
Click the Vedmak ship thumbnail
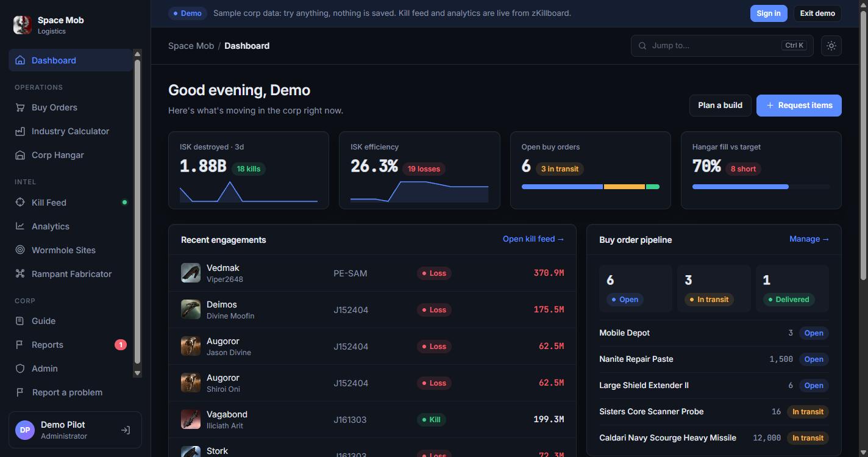(x=191, y=273)
